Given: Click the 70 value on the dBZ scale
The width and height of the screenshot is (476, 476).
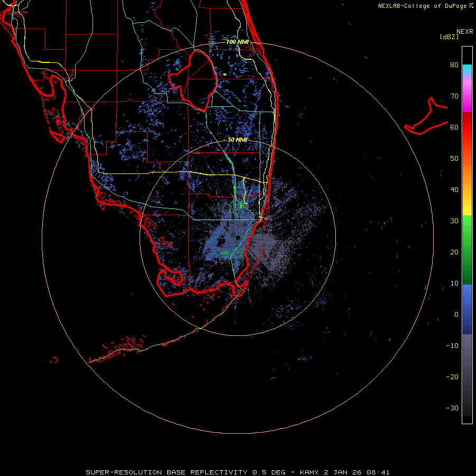Looking at the screenshot, I should point(454,96).
